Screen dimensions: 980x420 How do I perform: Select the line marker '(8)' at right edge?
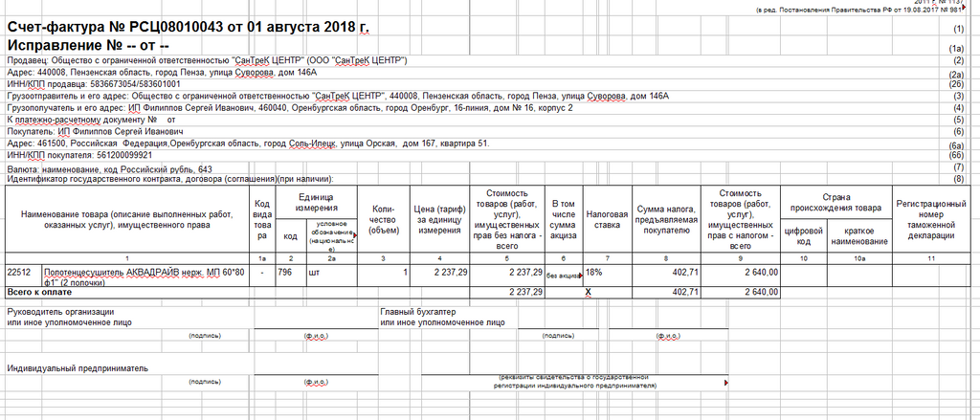tap(959, 179)
